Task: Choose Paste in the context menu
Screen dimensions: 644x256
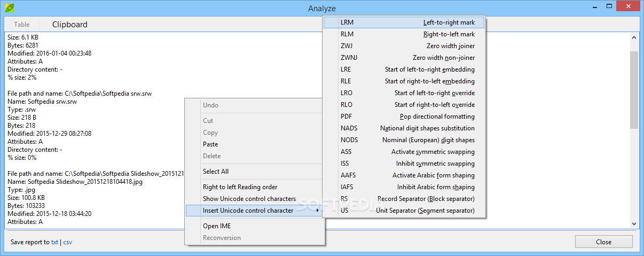Action: pyautogui.click(x=255, y=144)
